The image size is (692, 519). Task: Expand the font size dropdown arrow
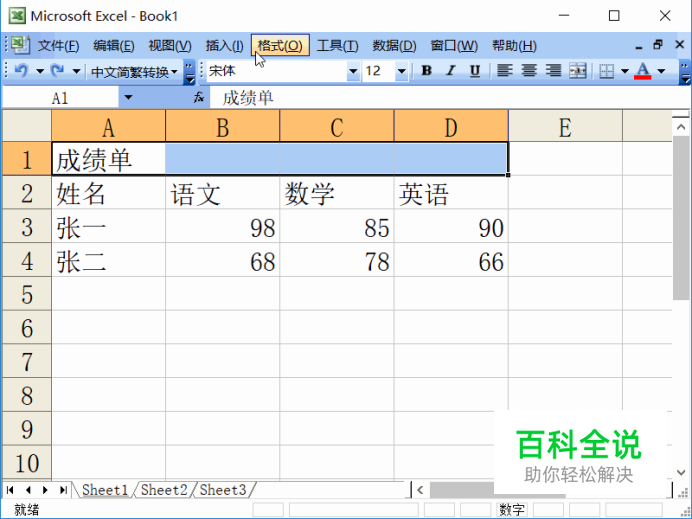[401, 71]
